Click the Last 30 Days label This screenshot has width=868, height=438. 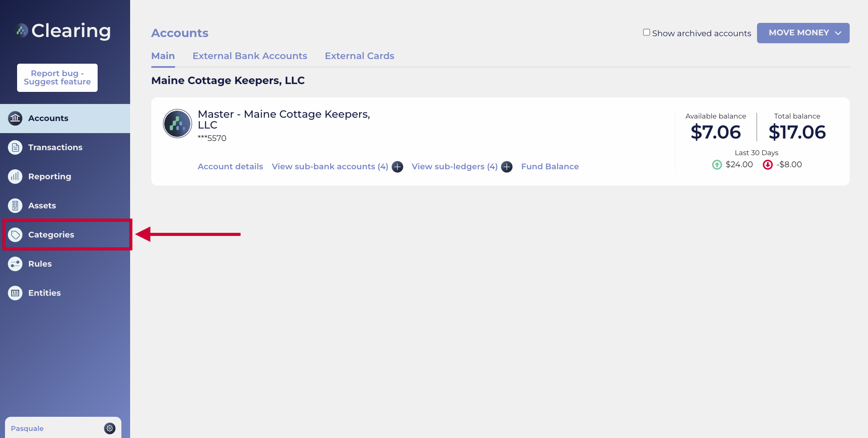tap(757, 153)
